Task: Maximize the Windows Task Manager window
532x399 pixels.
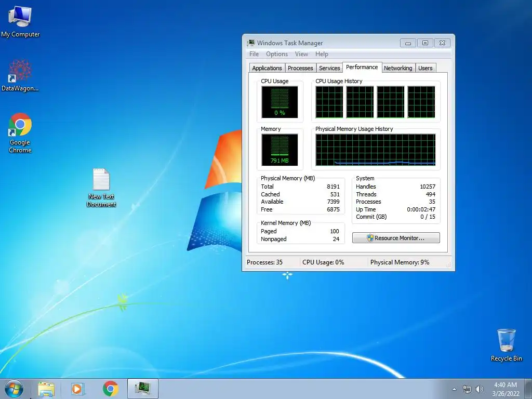Action: tap(425, 43)
